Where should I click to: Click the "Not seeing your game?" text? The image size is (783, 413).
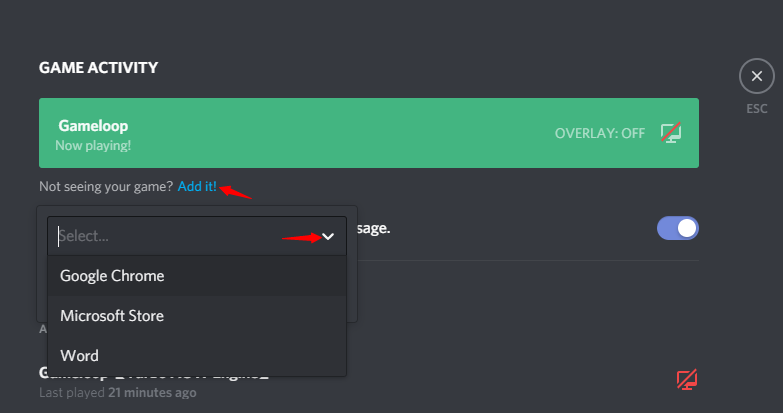106,186
